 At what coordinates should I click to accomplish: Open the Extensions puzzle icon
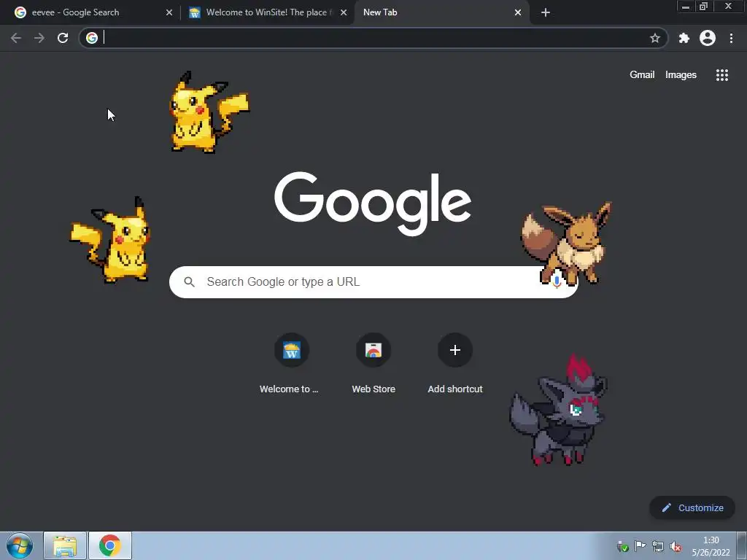coord(684,38)
